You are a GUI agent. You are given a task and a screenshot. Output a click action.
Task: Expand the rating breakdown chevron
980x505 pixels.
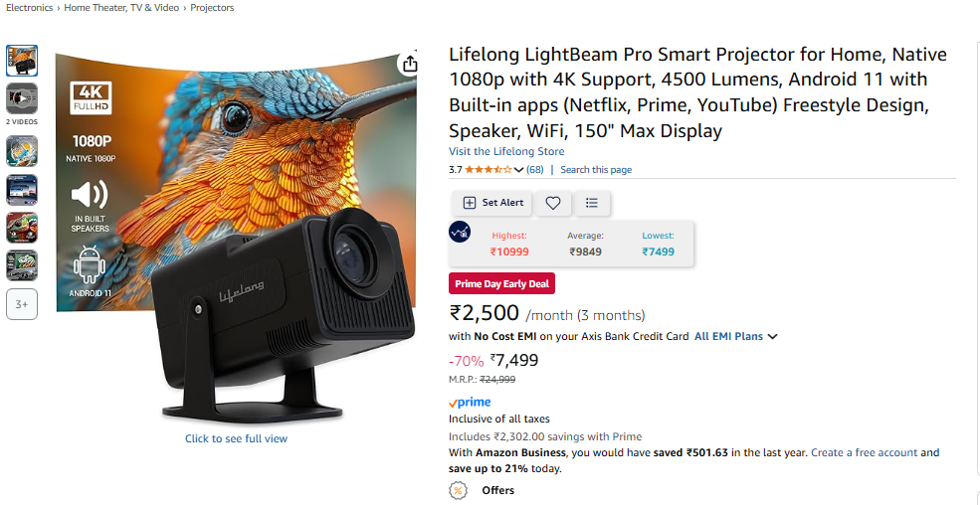click(x=518, y=170)
